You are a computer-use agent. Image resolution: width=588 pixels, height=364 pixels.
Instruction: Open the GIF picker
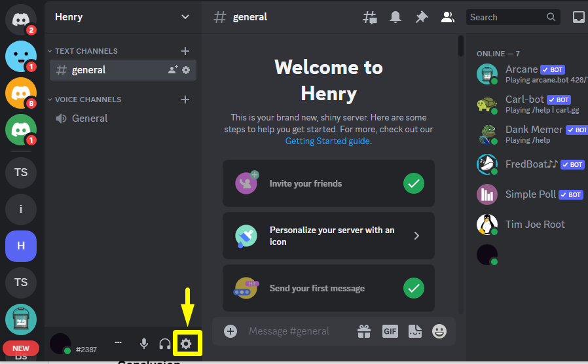coord(390,331)
